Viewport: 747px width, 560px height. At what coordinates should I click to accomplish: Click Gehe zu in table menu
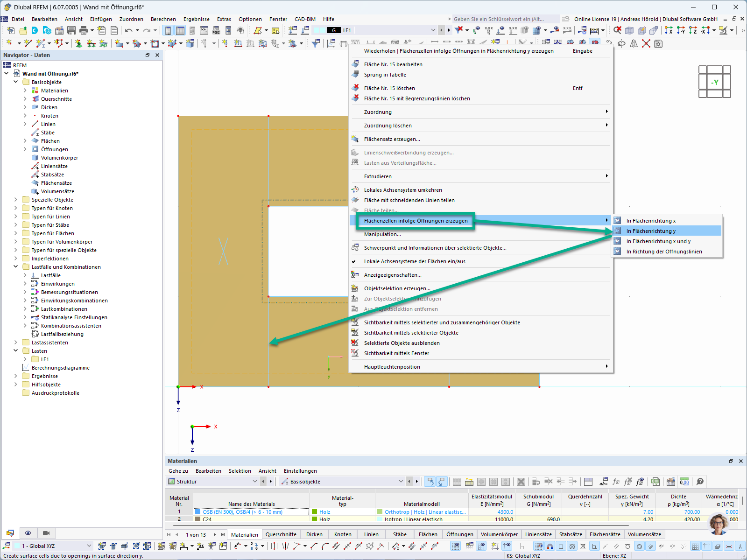point(178,471)
